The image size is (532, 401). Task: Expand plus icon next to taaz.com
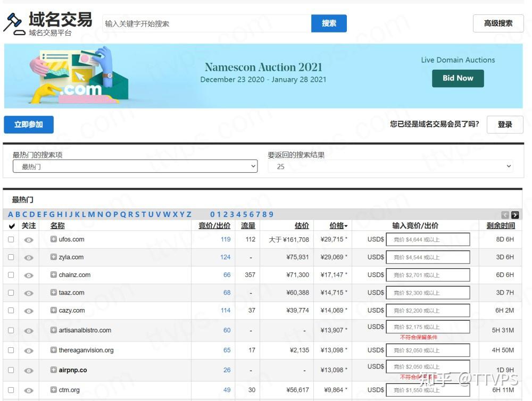54,292
